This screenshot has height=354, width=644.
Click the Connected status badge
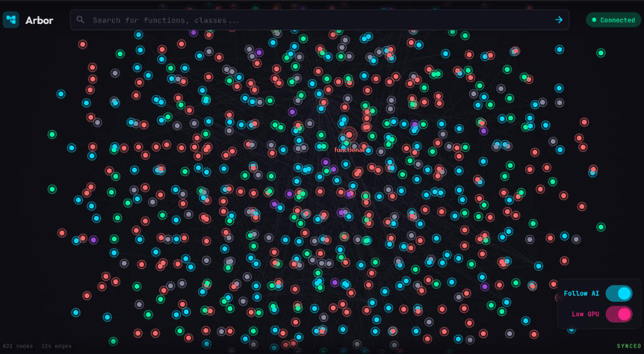(x=614, y=19)
